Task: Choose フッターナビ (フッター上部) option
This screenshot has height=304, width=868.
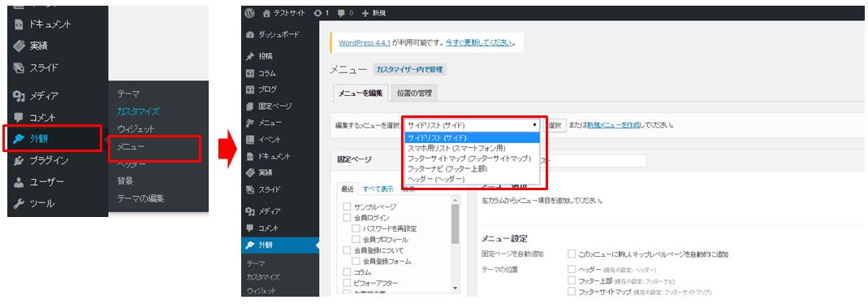Action: click(473, 169)
